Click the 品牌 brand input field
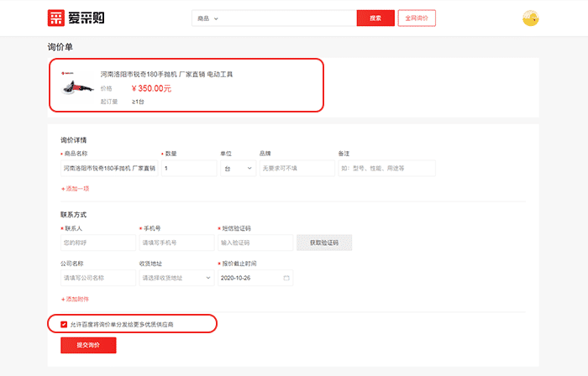The image size is (588, 376). click(x=295, y=168)
